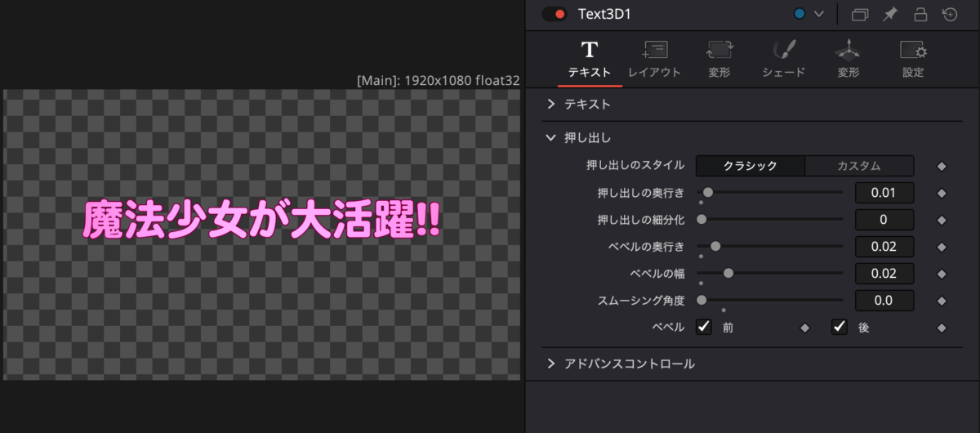The height and width of the screenshot is (433, 980).
Task: Open the 変形 tab with 3D axis icon
Action: tap(849, 60)
